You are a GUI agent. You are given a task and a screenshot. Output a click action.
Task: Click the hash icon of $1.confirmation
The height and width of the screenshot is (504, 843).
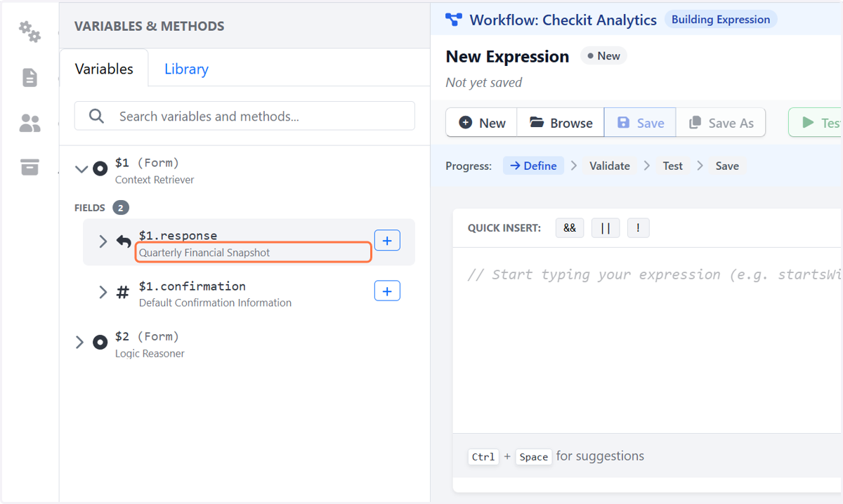123,293
